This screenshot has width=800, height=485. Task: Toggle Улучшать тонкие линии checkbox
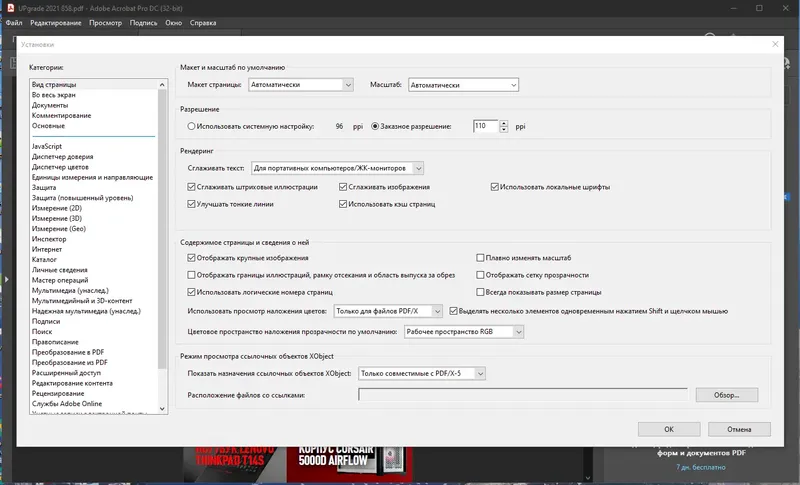click(191, 204)
